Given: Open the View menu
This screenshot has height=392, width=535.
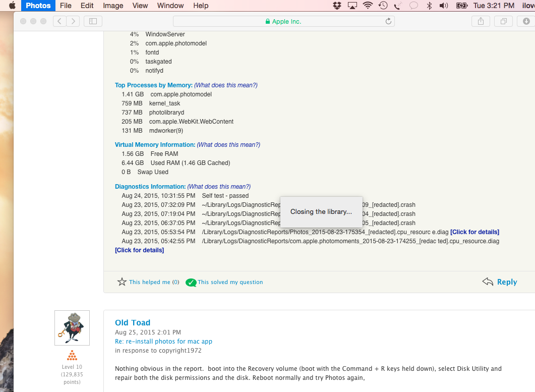Looking at the screenshot, I should tap(140, 6).
